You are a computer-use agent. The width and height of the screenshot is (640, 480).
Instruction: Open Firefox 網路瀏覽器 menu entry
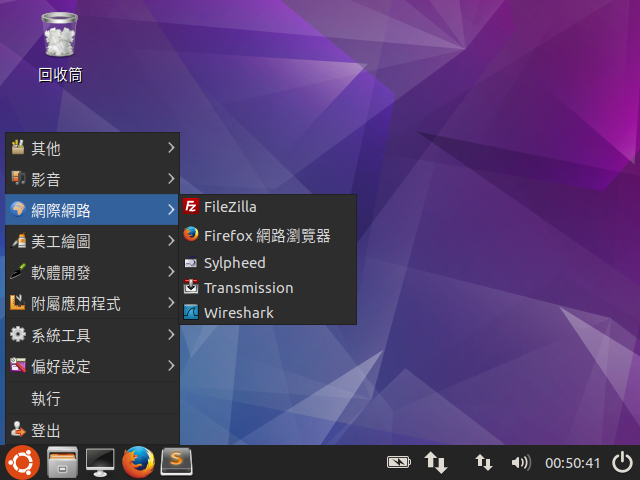pyautogui.click(x=268, y=236)
